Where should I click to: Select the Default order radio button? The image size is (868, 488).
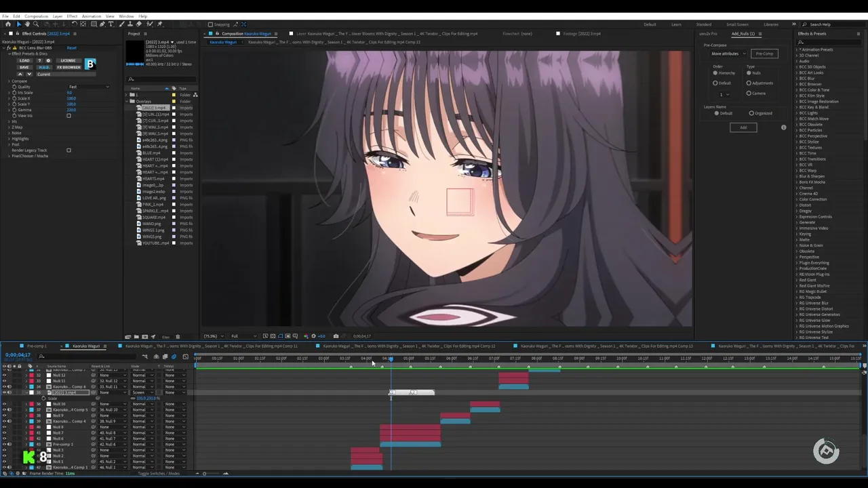pos(715,83)
